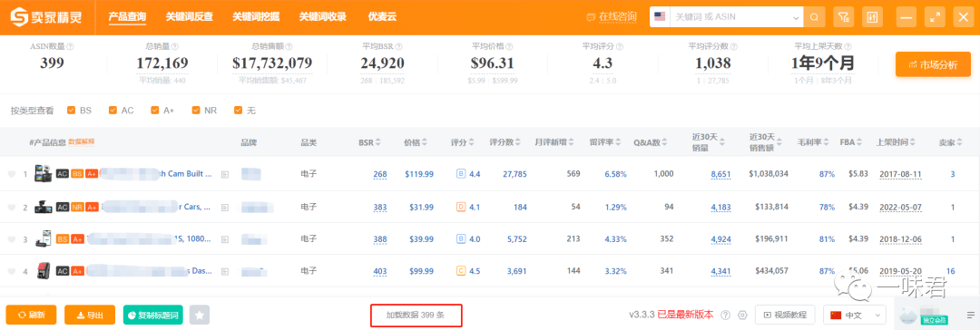Screen dimensions: 980x330
Task: Open the 关键词挖掘 tab
Action: [x=256, y=17]
